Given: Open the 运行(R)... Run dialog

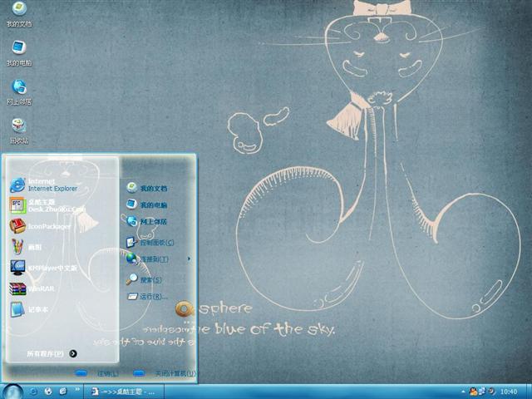Looking at the screenshot, I should click(147, 297).
